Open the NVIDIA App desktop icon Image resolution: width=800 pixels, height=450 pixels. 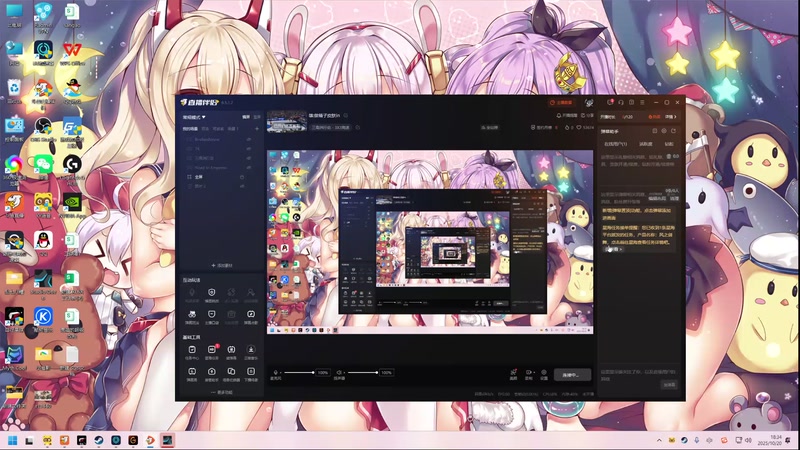pos(72,205)
